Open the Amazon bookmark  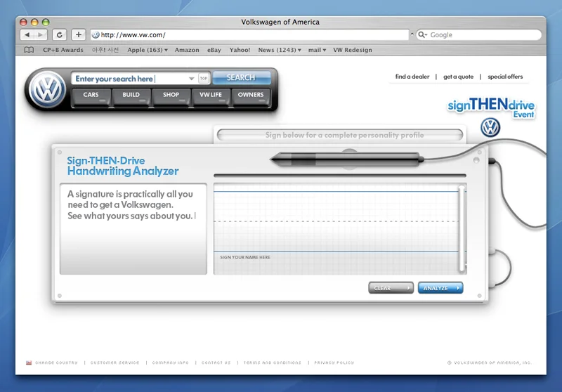point(187,50)
